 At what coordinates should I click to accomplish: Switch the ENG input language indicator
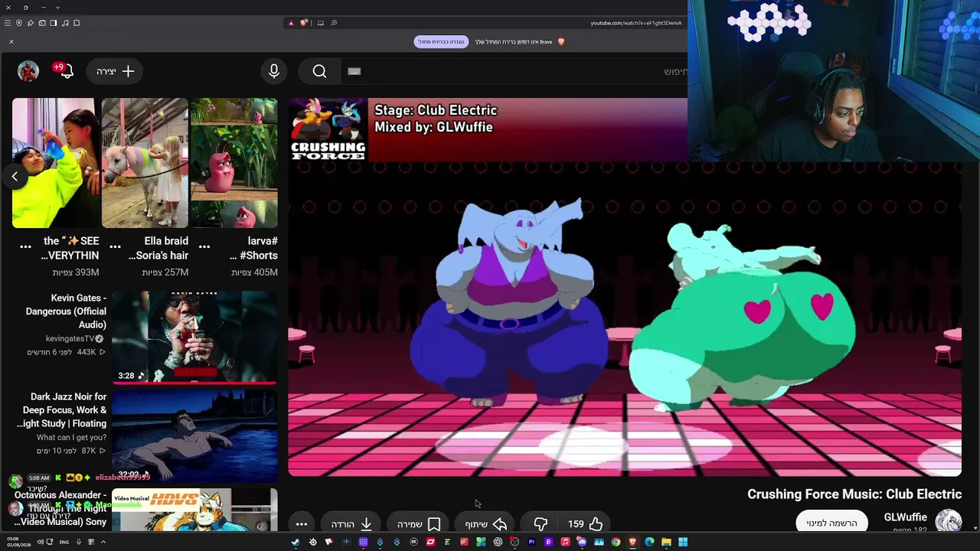click(x=64, y=542)
